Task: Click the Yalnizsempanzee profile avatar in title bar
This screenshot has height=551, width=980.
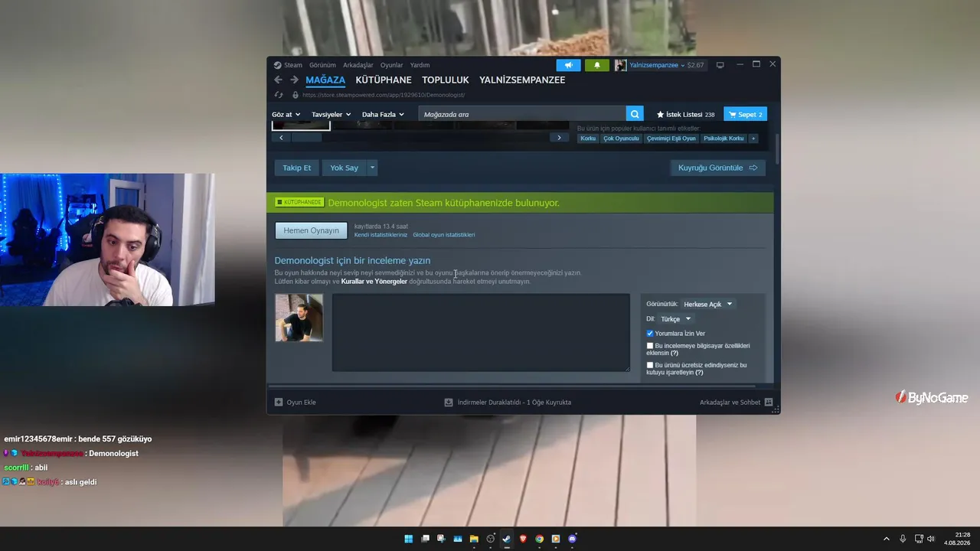Action: point(620,65)
